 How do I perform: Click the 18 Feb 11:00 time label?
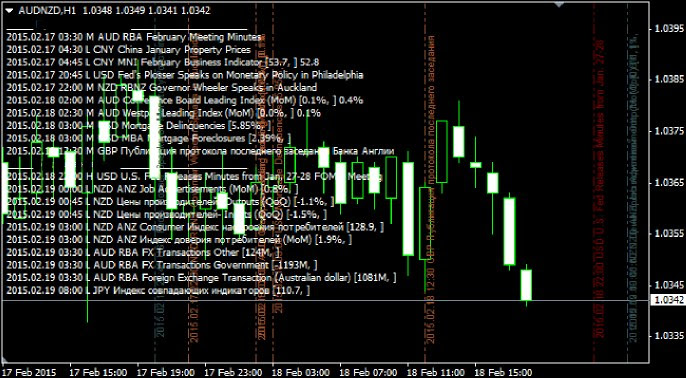437,372
